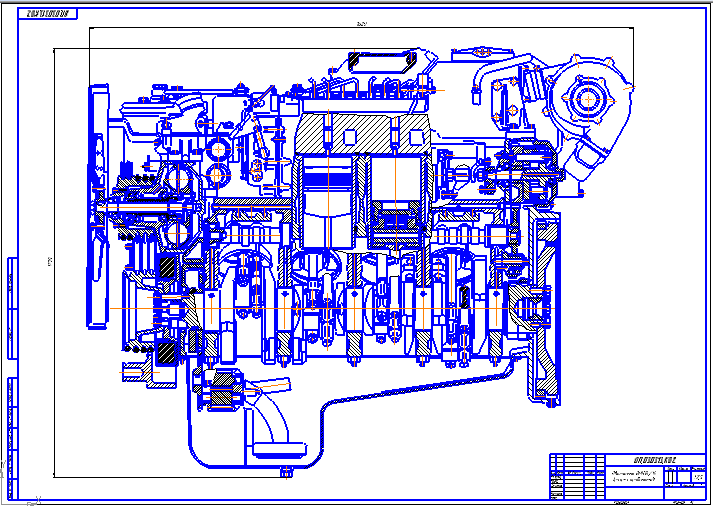713x506 pixels.
Task: Click the overall height dimension value on the left
Action: tap(49, 262)
